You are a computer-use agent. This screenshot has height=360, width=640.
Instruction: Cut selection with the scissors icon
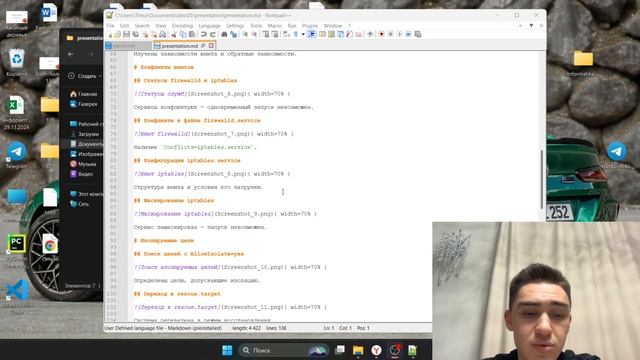pos(173,34)
